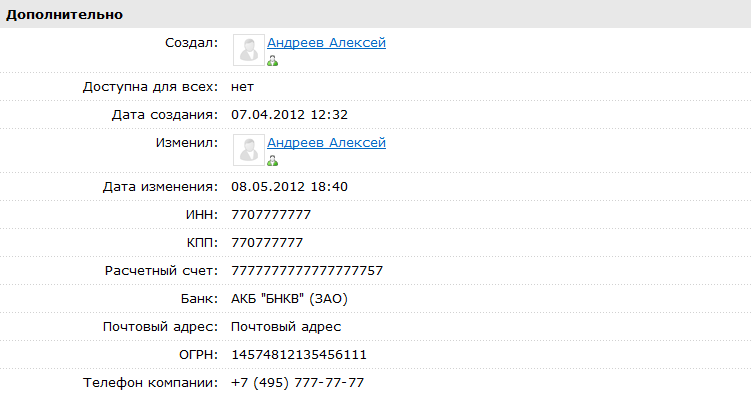Click the Телефон компании label
The height and width of the screenshot is (401, 751).
tap(150, 383)
